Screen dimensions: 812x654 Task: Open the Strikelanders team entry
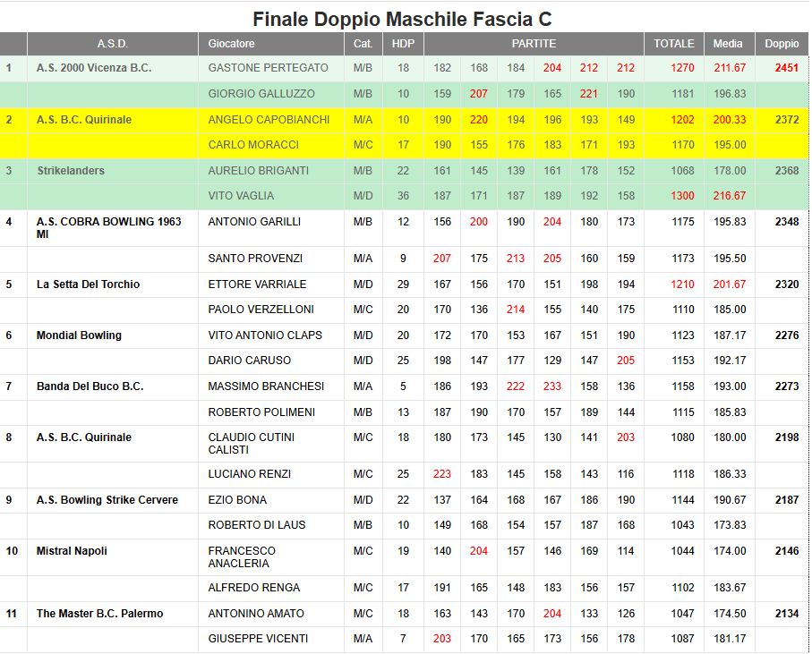pos(71,171)
